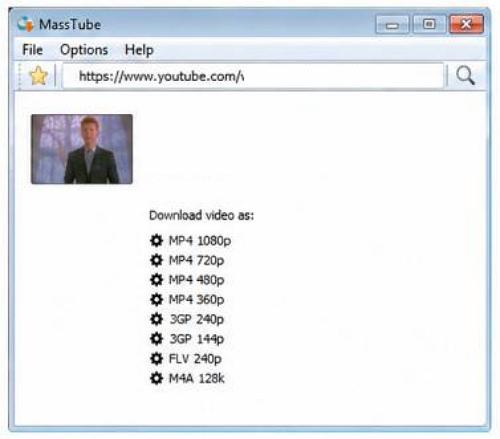Open the Options menu
Image resolution: width=500 pixels, height=439 pixels.
pos(84,50)
